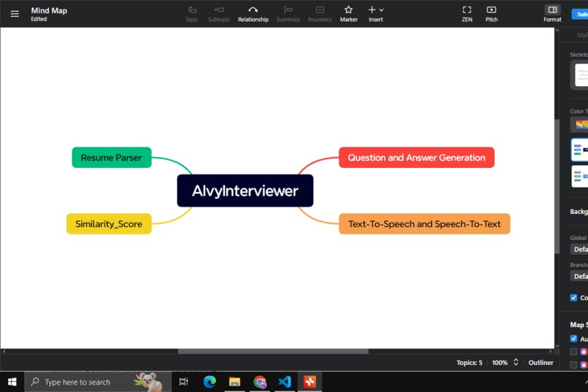Open the Branch Default dropdown
This screenshot has width=588, height=392.
[x=579, y=276]
